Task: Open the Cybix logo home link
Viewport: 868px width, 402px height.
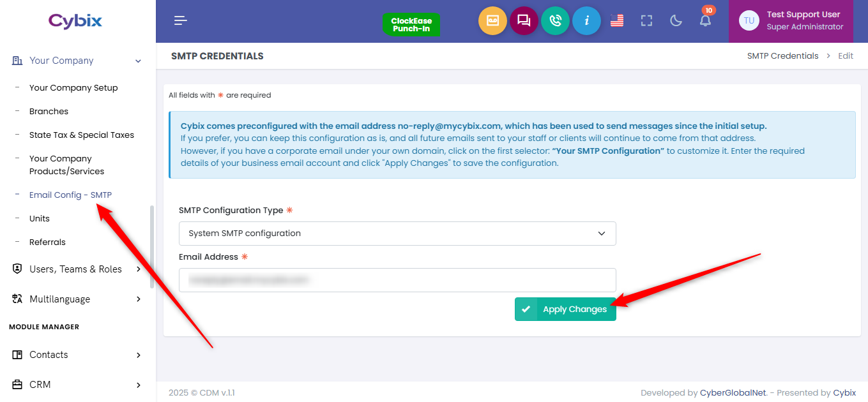Action: pyautogui.click(x=75, y=21)
